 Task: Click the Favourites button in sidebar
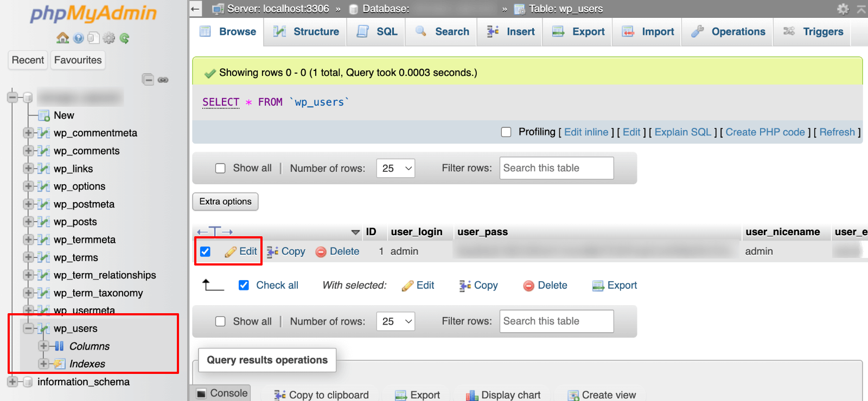coord(78,60)
